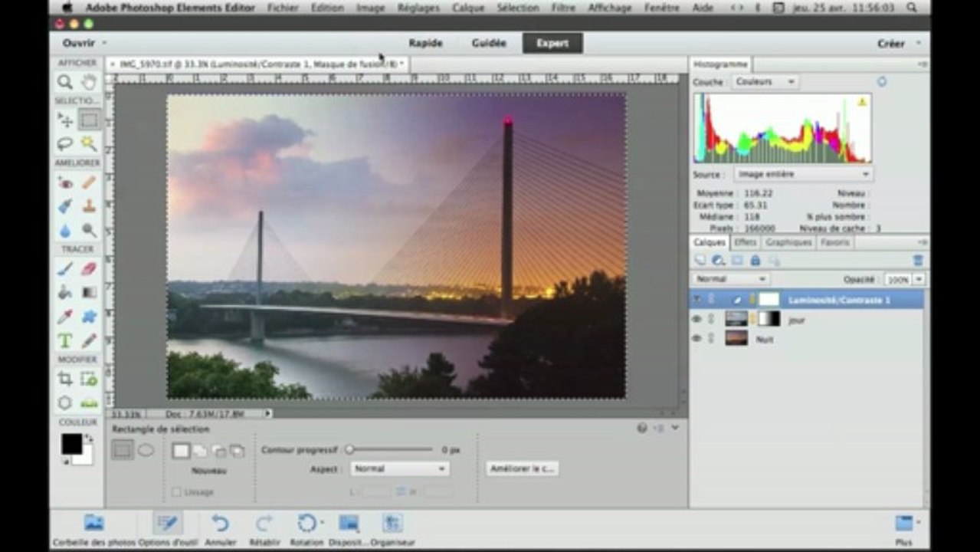Open the Disposition layout icon
This screenshot has height=552, width=980.
tap(349, 523)
